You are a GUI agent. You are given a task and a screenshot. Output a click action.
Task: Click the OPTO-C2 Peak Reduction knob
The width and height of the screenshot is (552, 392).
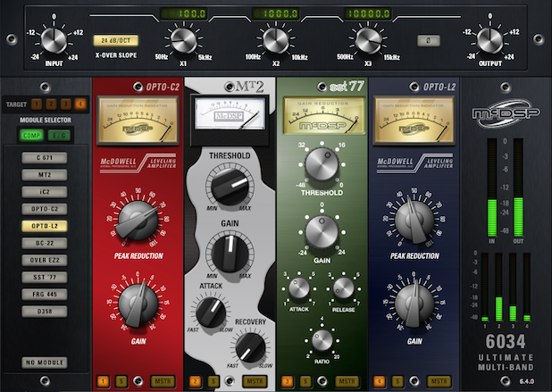[138, 221]
